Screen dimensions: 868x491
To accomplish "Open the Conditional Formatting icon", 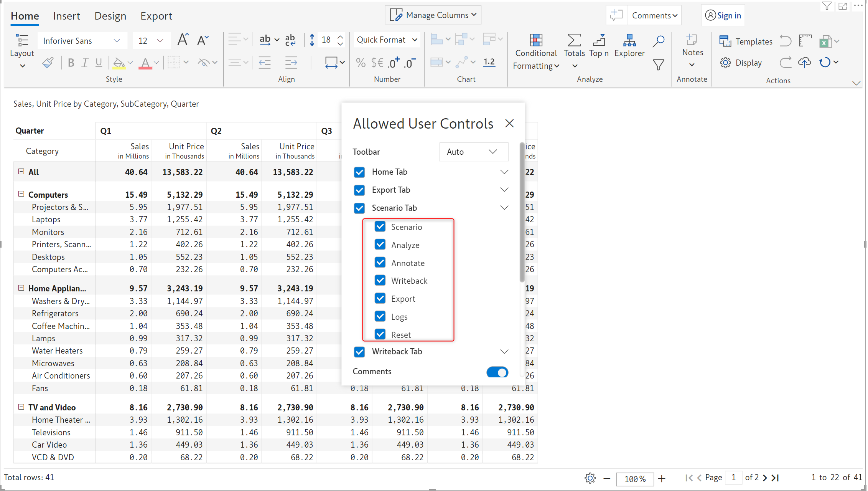I will (x=536, y=40).
